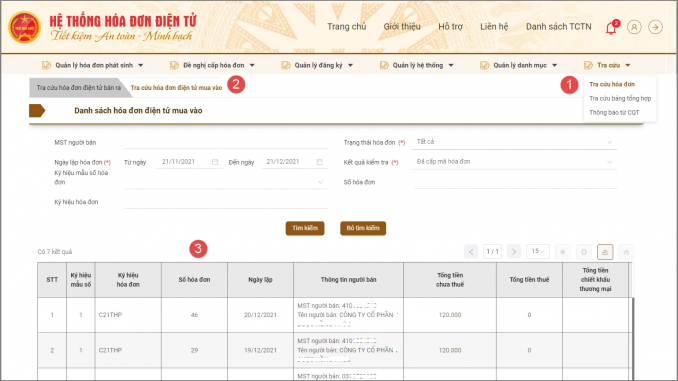The image size is (678, 381).
Task: Focus the Số hóa đơn field
Action: 515,182
